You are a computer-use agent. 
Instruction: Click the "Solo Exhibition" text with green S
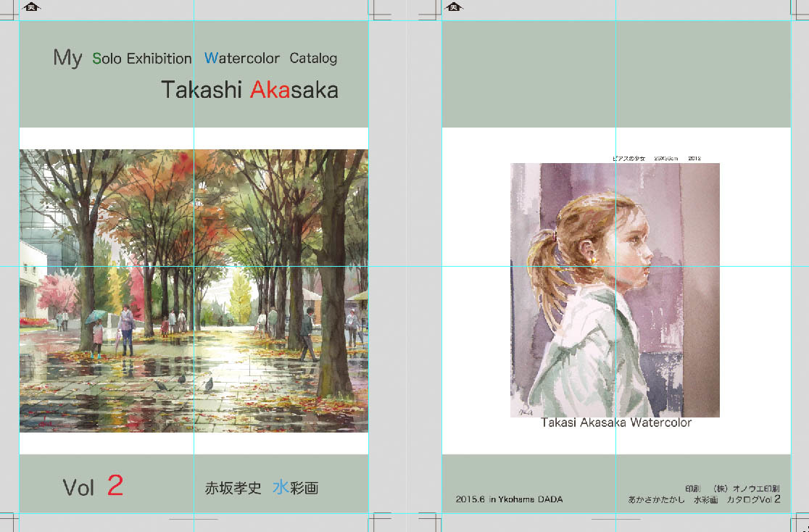point(142,58)
